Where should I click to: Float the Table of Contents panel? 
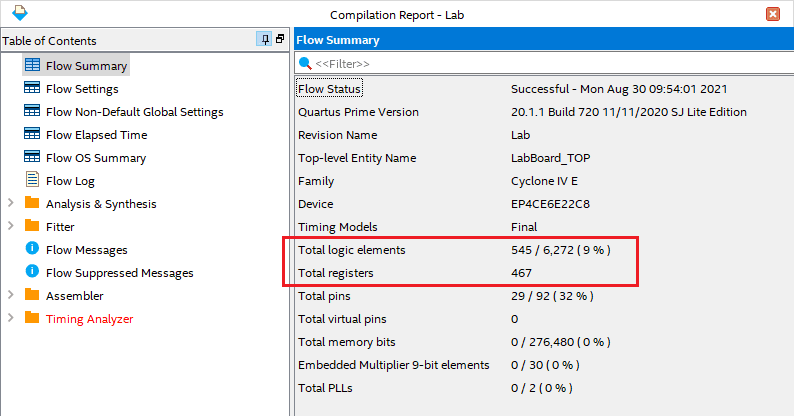coord(280,40)
